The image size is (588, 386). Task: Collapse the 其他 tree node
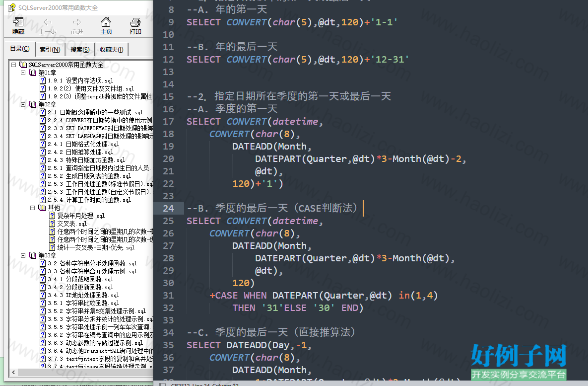(32, 208)
